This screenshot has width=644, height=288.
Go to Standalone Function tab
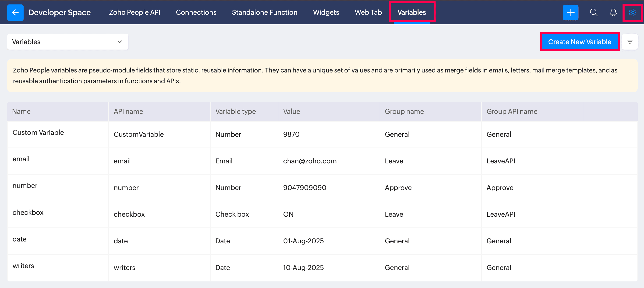pyautogui.click(x=265, y=13)
